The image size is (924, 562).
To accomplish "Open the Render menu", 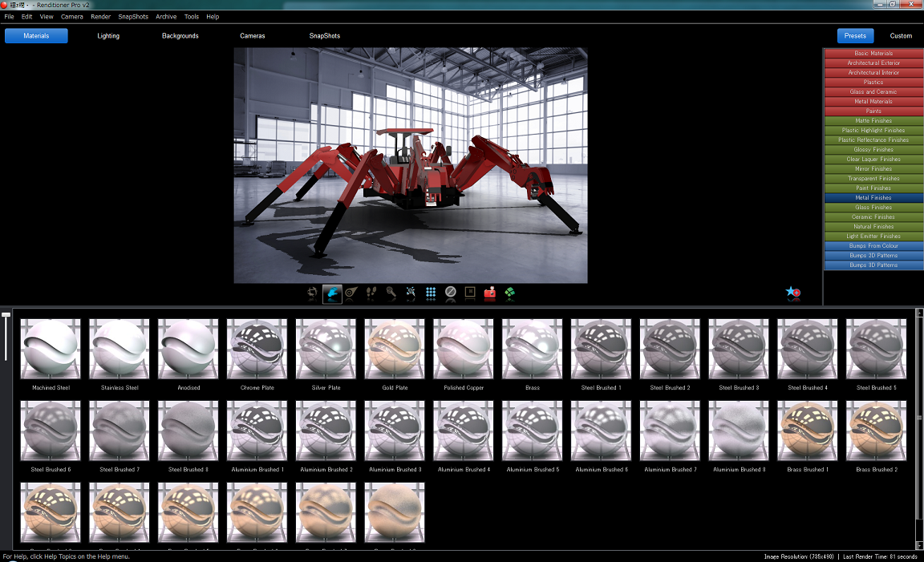I will (99, 16).
